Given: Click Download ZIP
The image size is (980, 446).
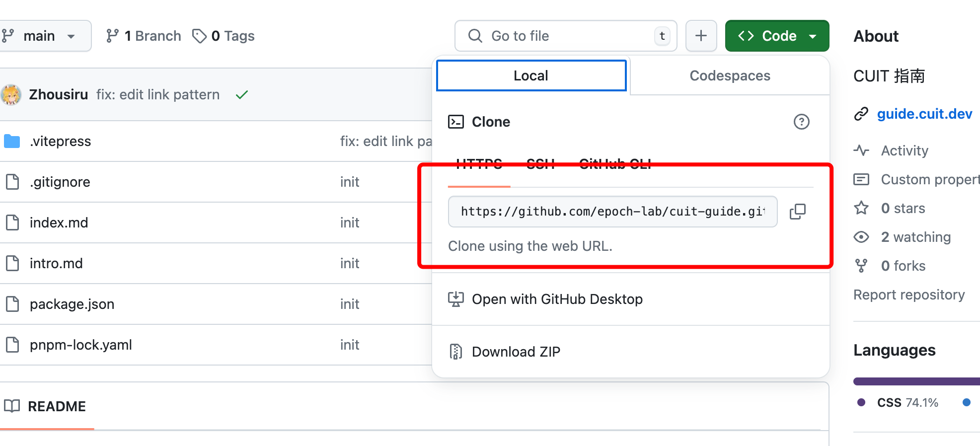Looking at the screenshot, I should click(x=516, y=352).
